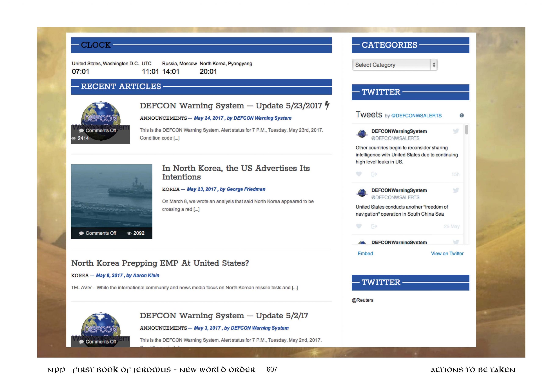Click lightning bolt icon beside 5/23/2017 update
The width and height of the screenshot is (542, 392).
click(x=327, y=105)
